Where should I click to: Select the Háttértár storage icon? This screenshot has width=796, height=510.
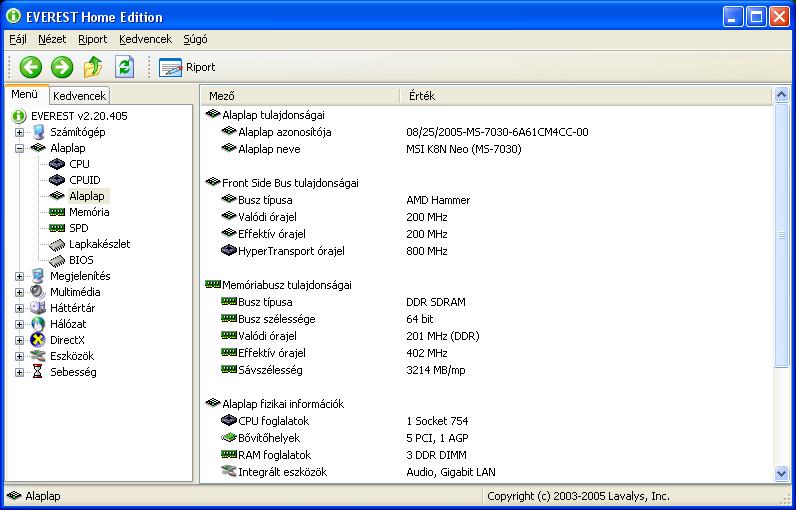coord(38,308)
